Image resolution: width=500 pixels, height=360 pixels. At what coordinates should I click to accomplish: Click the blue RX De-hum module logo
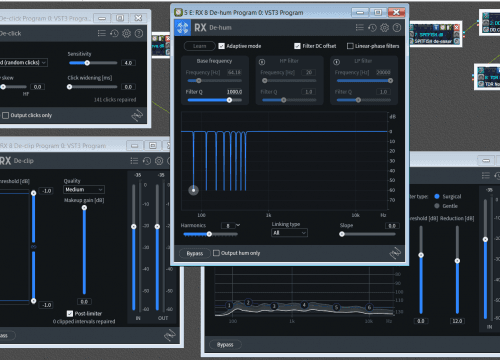[183, 28]
